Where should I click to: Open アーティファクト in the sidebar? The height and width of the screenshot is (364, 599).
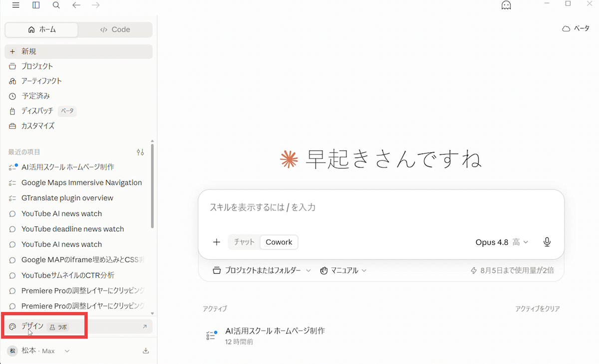coord(79,81)
